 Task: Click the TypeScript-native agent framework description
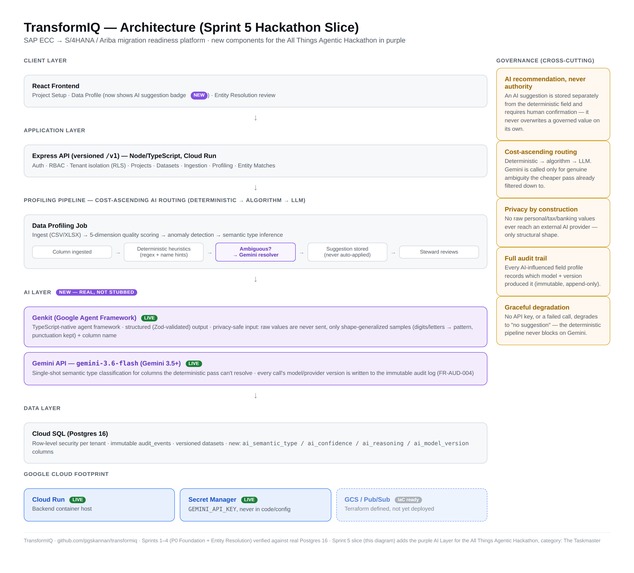click(252, 331)
